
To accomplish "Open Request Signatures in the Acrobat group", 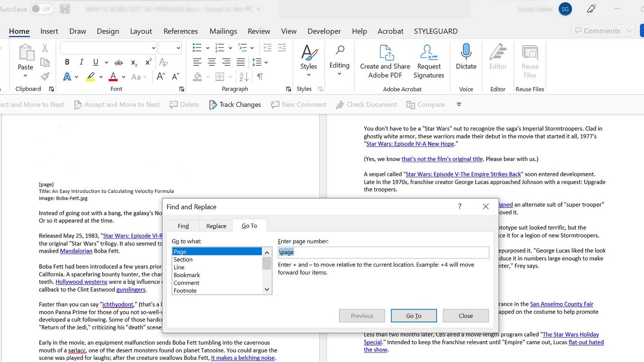I will point(428,61).
